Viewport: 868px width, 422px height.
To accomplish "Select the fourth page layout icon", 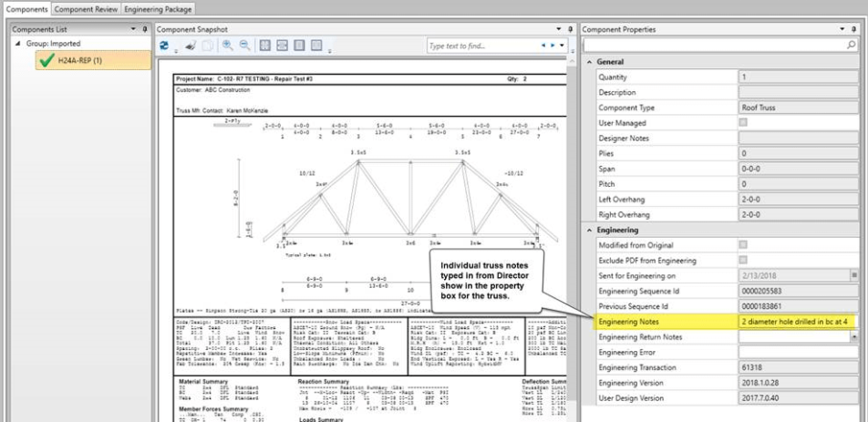I will pyautogui.click(x=316, y=46).
